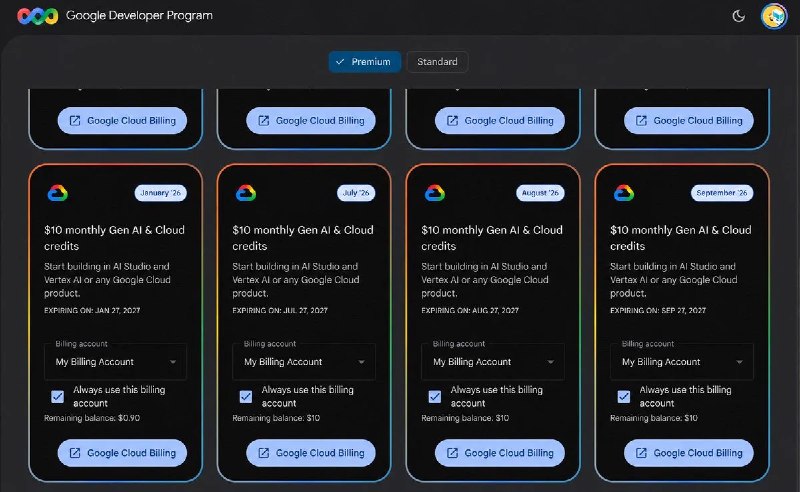The image size is (800, 492).
Task: Uncheck 'Always use this billing account' on January '26 card
Action: click(x=58, y=397)
